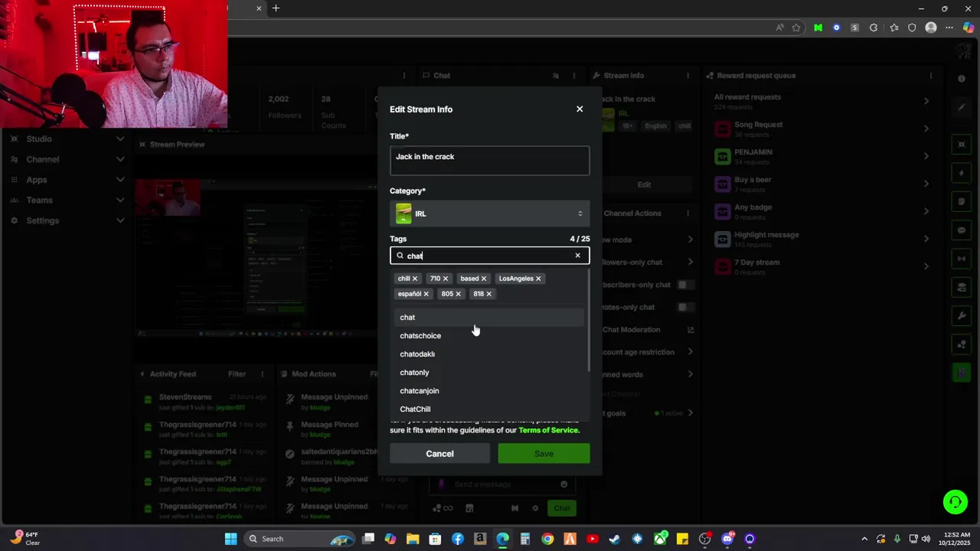Image resolution: width=980 pixels, height=551 pixels.
Task: Expand All reward requests chevron
Action: tap(926, 101)
